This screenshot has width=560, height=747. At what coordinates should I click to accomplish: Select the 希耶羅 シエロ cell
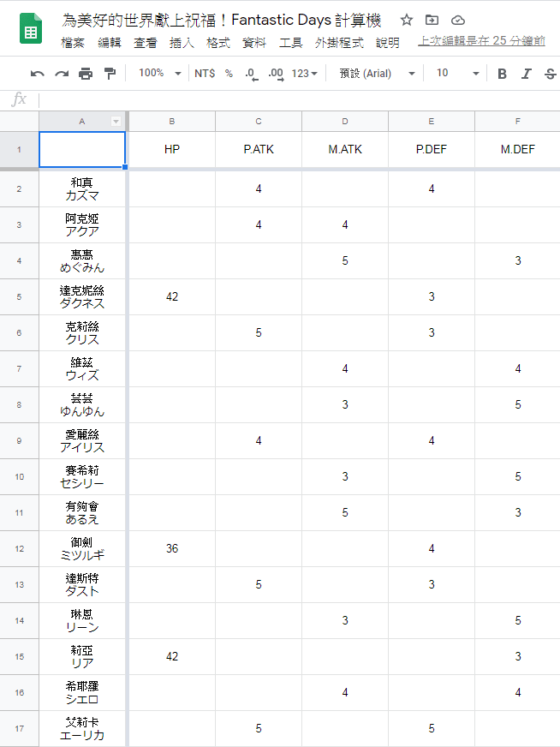click(x=82, y=693)
